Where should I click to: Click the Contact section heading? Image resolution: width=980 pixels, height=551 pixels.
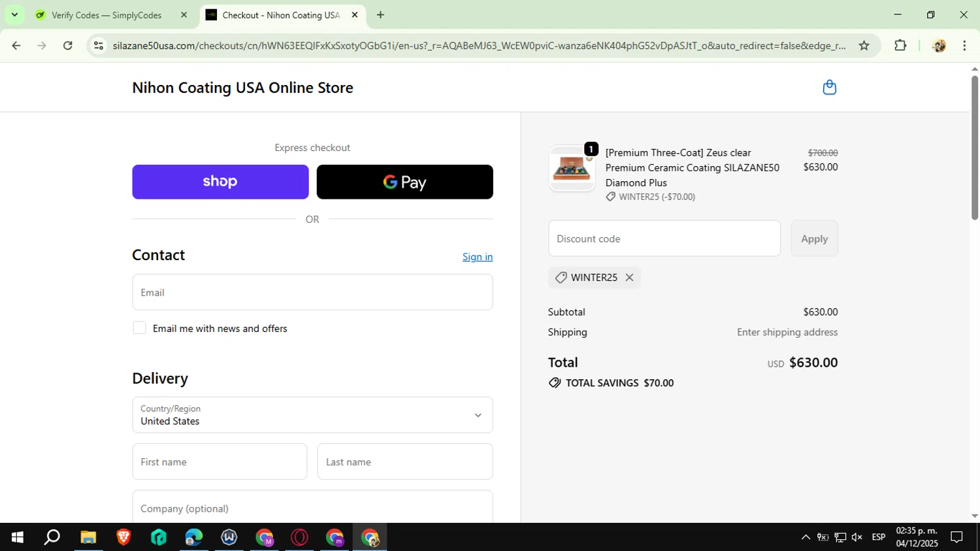pyautogui.click(x=159, y=255)
